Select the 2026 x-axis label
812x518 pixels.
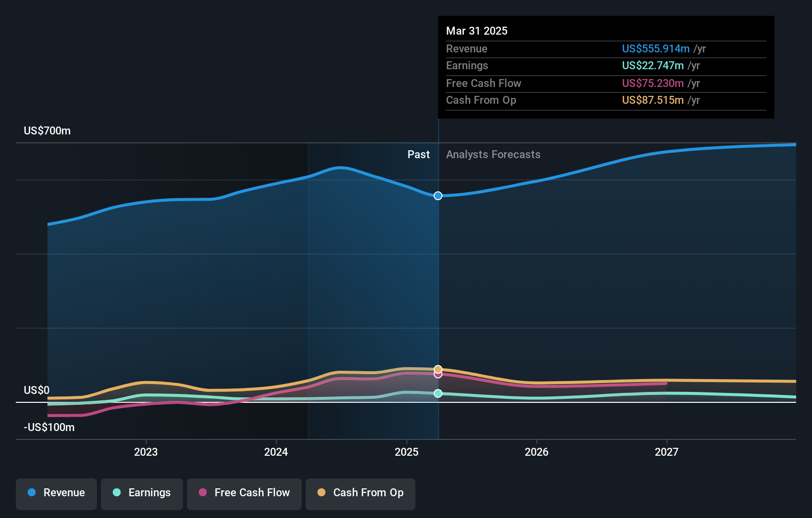pyautogui.click(x=537, y=452)
